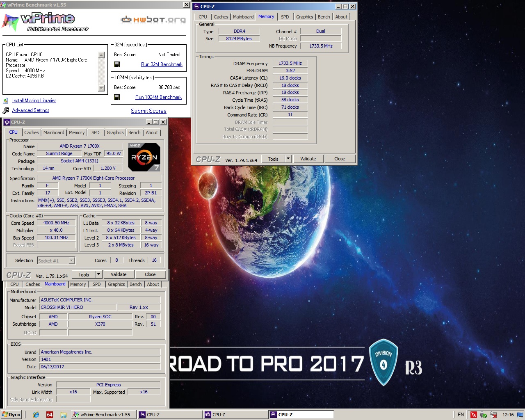Click Model field CROSSHAIR VI HERO
This screenshot has width=525, height=420.
(x=78, y=307)
